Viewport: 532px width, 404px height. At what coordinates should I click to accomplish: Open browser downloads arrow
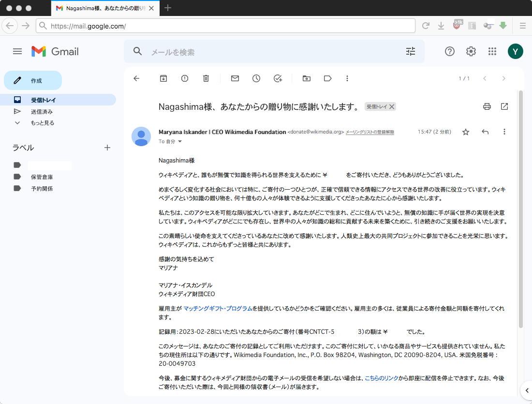tap(441, 26)
